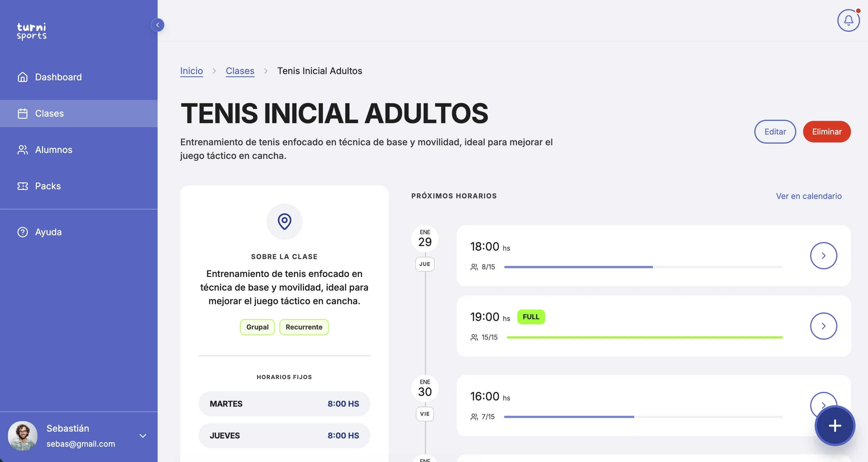
Task: Click the floating plus add button
Action: tap(835, 426)
